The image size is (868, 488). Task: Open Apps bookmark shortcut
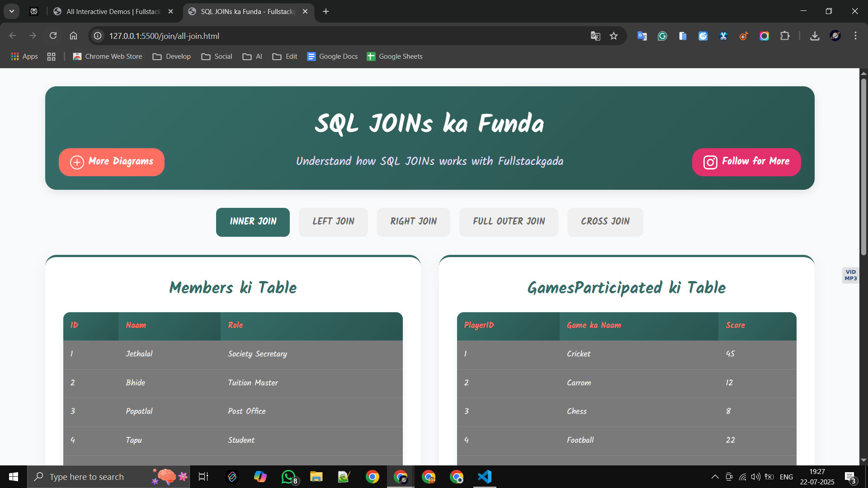pyautogui.click(x=24, y=56)
